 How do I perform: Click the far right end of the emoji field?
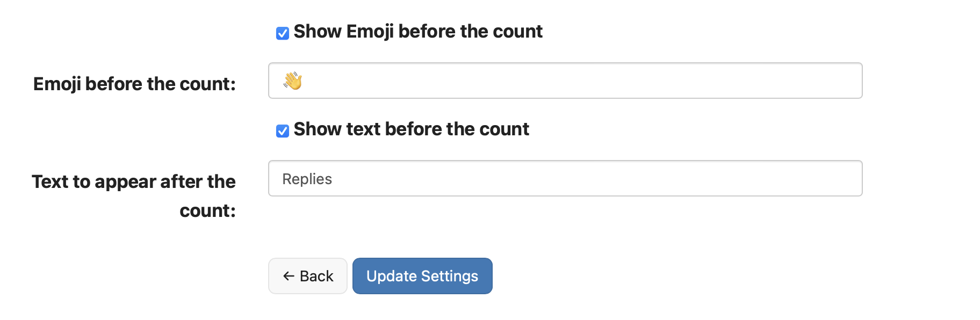click(x=849, y=81)
